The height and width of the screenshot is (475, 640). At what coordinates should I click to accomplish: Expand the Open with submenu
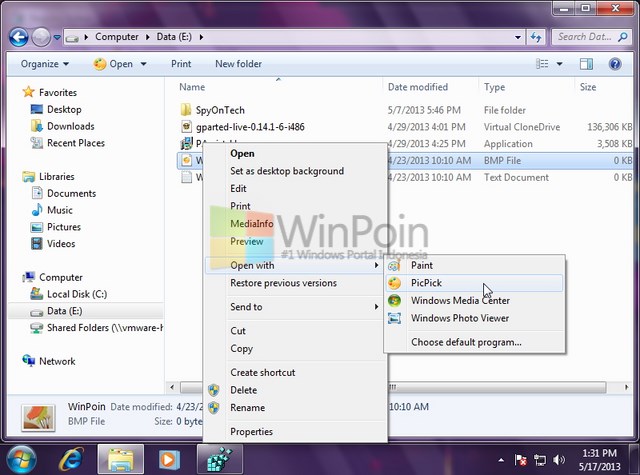click(294, 265)
